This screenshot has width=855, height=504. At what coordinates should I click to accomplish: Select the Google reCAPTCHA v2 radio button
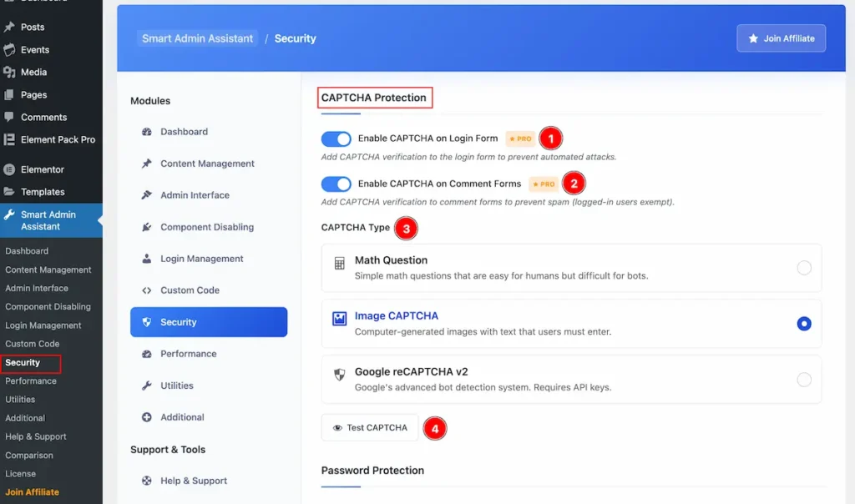pyautogui.click(x=804, y=379)
